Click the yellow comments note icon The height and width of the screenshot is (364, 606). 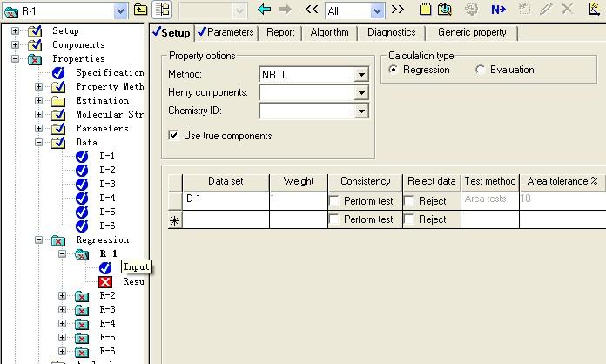[x=425, y=10]
